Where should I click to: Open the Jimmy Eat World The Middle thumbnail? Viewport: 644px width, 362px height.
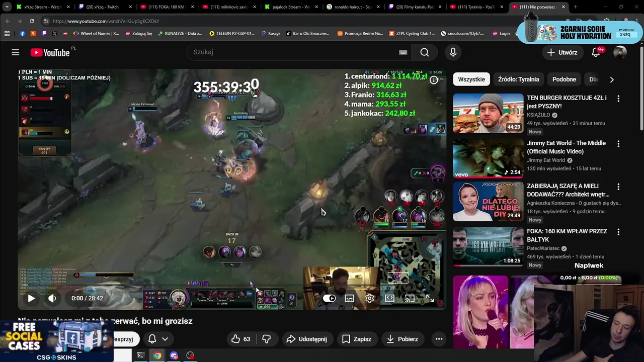click(488, 158)
